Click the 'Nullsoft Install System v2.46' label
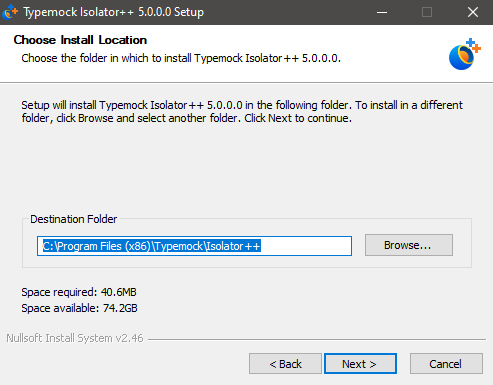Viewport: 493px width, 385px height. (x=75, y=338)
